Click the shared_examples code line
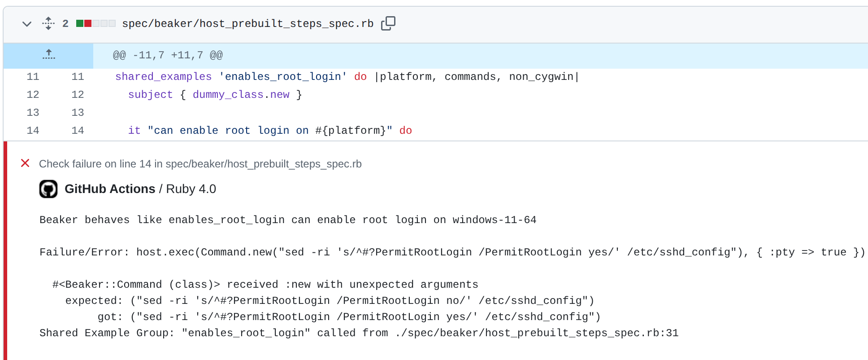Screen dimensions: 868x360 coord(347,77)
